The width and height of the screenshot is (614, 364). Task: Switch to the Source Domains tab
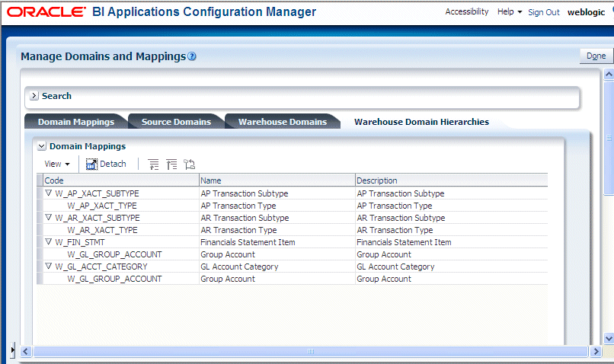pyautogui.click(x=176, y=122)
